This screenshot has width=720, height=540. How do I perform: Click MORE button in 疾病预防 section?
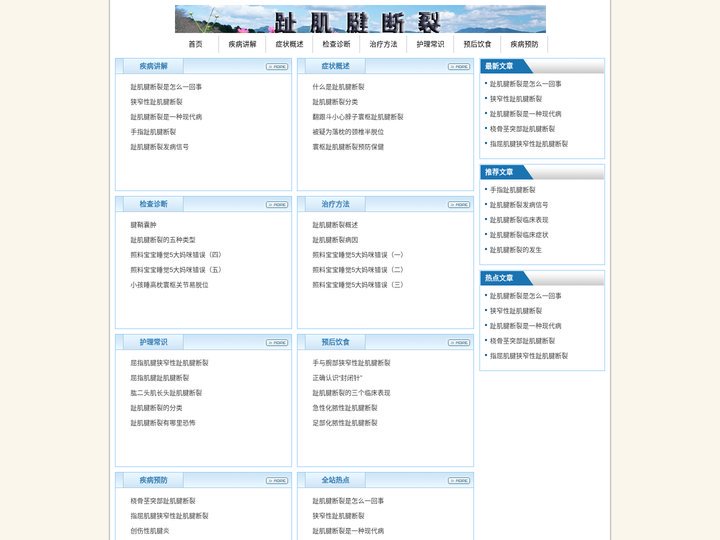point(277,480)
